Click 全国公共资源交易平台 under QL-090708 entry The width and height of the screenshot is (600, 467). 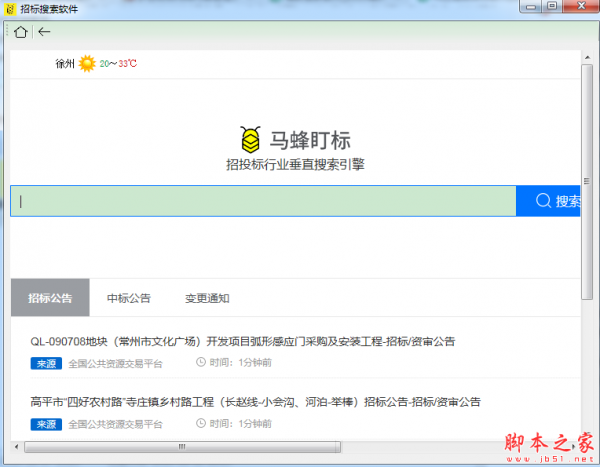[116, 363]
